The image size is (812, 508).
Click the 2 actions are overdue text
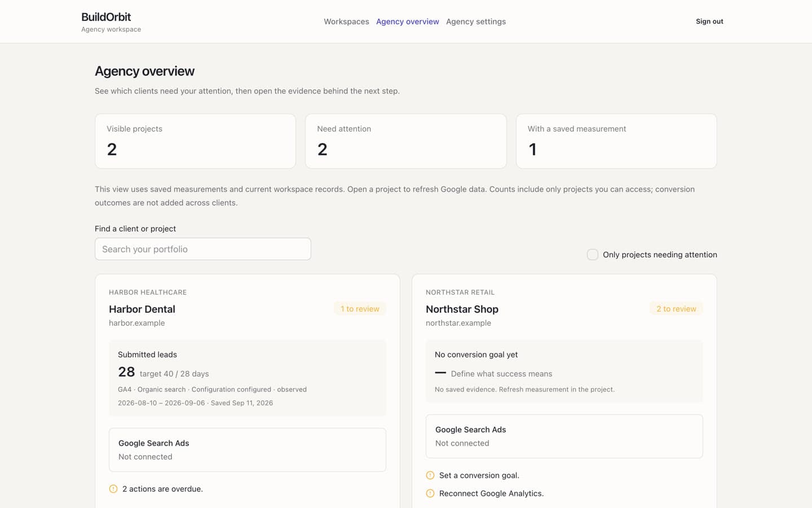pyautogui.click(x=162, y=489)
